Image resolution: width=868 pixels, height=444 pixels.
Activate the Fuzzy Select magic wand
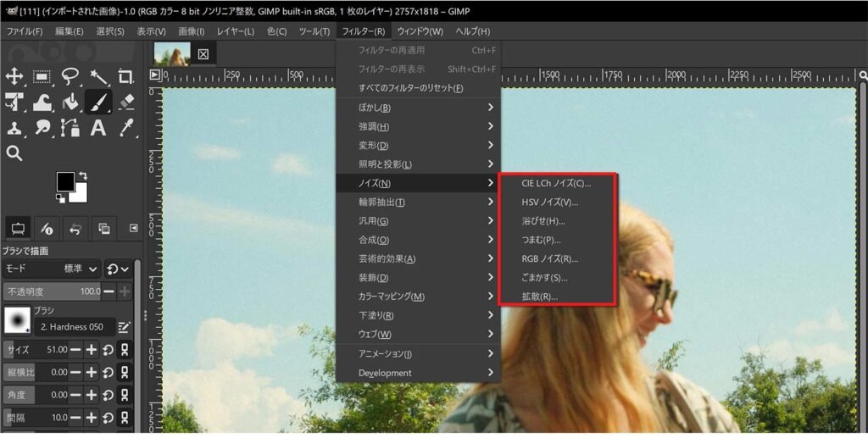point(98,77)
